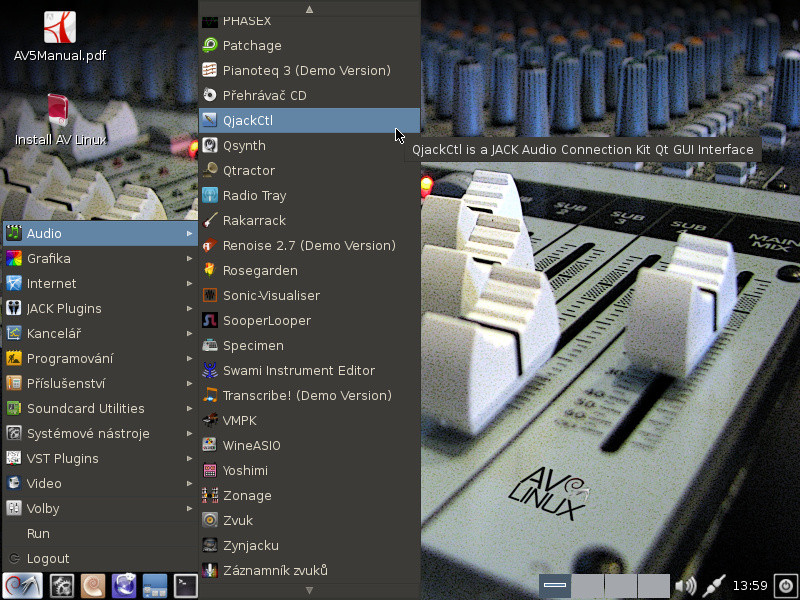Click the QjackCtl plug icon

click(210, 120)
